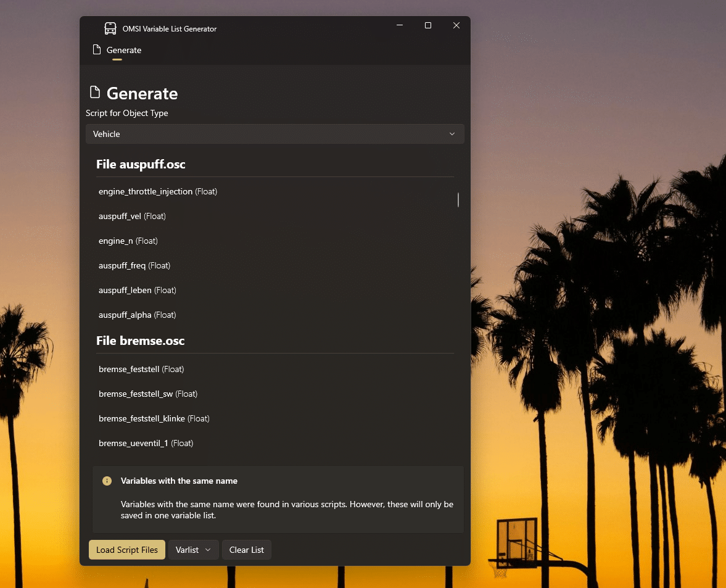Click the OMSI bus app icon
726x588 pixels.
(110, 28)
